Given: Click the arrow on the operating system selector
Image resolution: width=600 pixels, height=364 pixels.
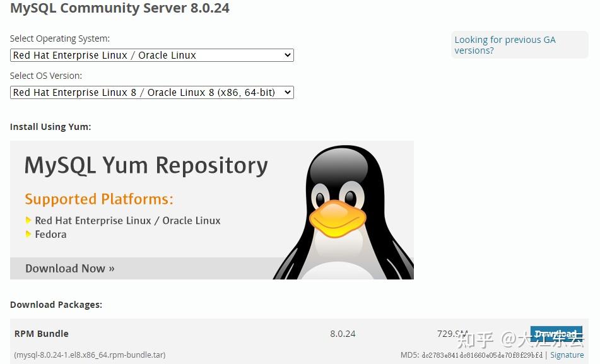Looking at the screenshot, I should (287, 55).
